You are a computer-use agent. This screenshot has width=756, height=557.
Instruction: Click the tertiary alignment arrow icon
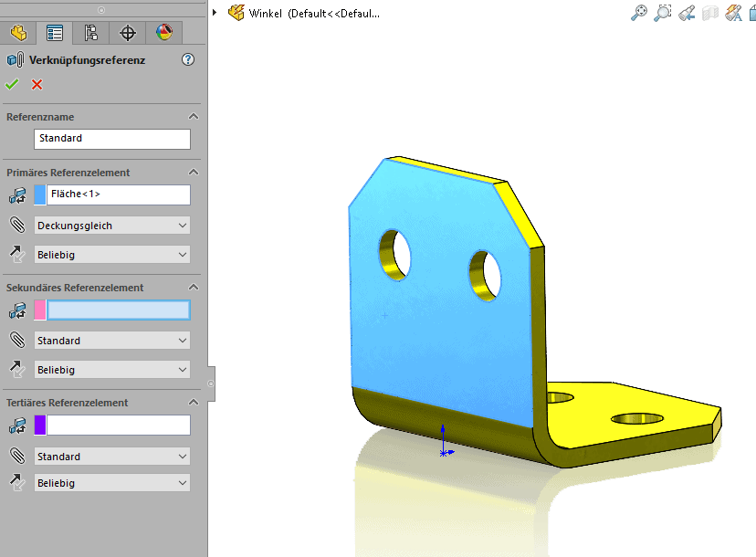point(17,482)
